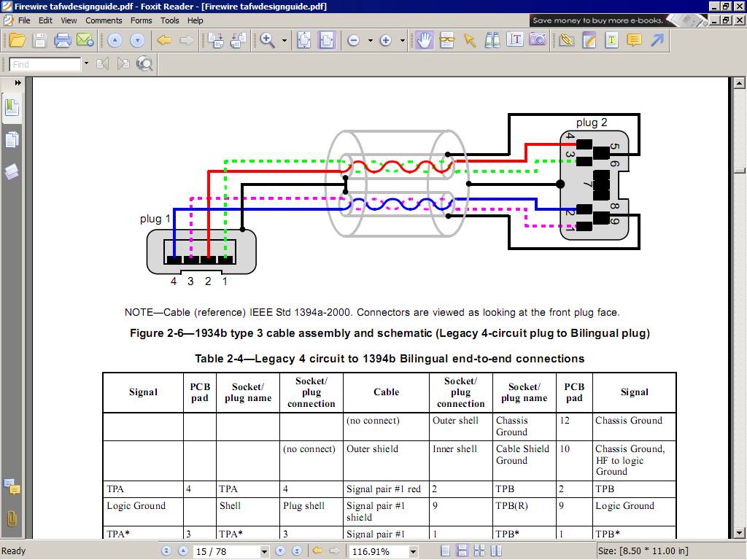Screen dimensions: 747x560
Task: Open Bookmarks panel in left sidebar
Action: tap(12, 107)
